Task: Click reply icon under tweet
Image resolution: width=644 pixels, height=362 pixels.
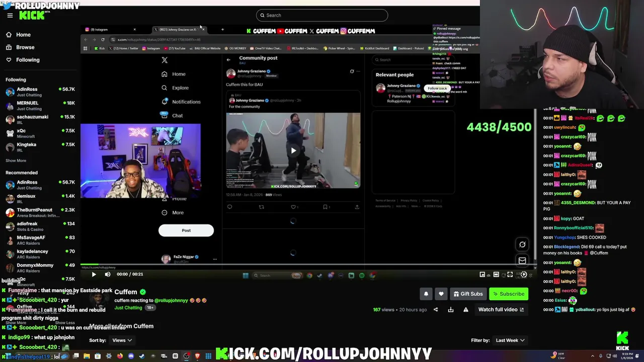Action: (x=229, y=207)
